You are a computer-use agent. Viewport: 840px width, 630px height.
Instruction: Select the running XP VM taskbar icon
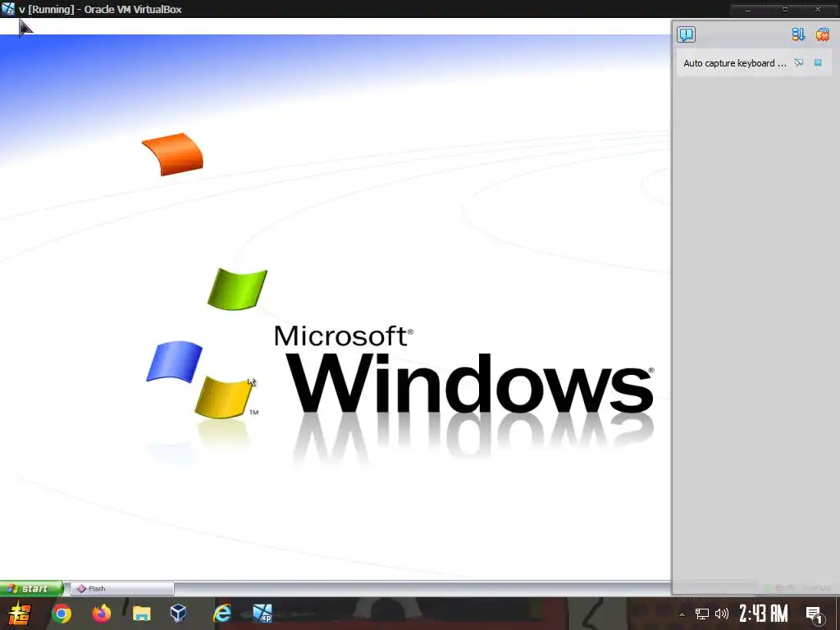[262, 614]
